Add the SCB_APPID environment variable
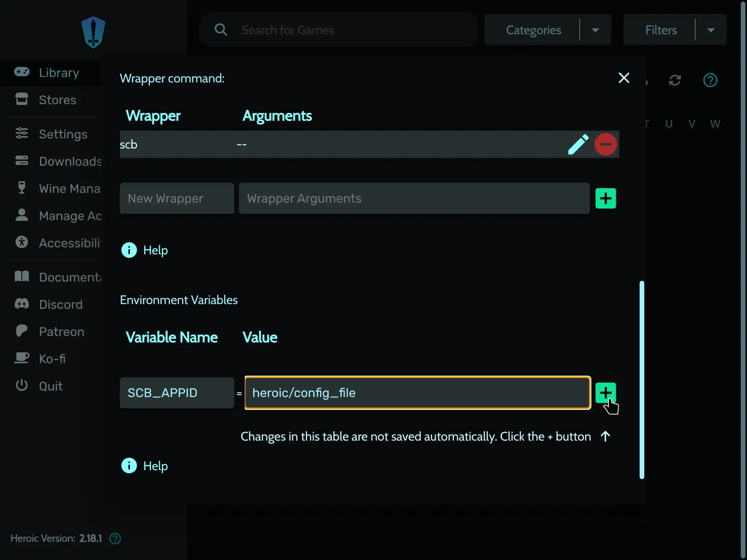Screen dimensions: 747x560 point(605,393)
